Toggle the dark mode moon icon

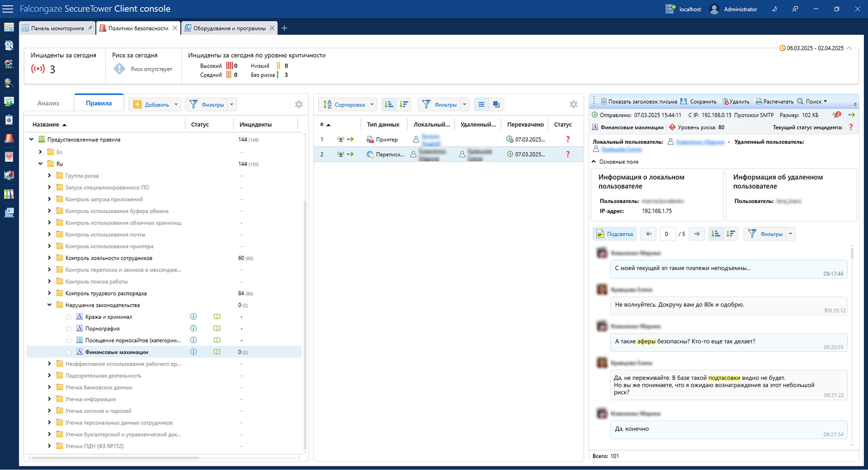pos(774,9)
